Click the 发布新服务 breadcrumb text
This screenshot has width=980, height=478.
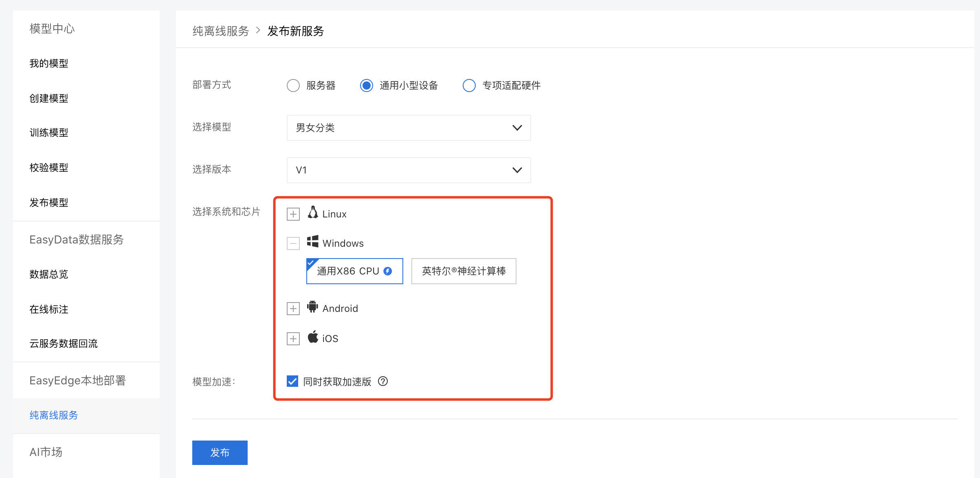[296, 31]
